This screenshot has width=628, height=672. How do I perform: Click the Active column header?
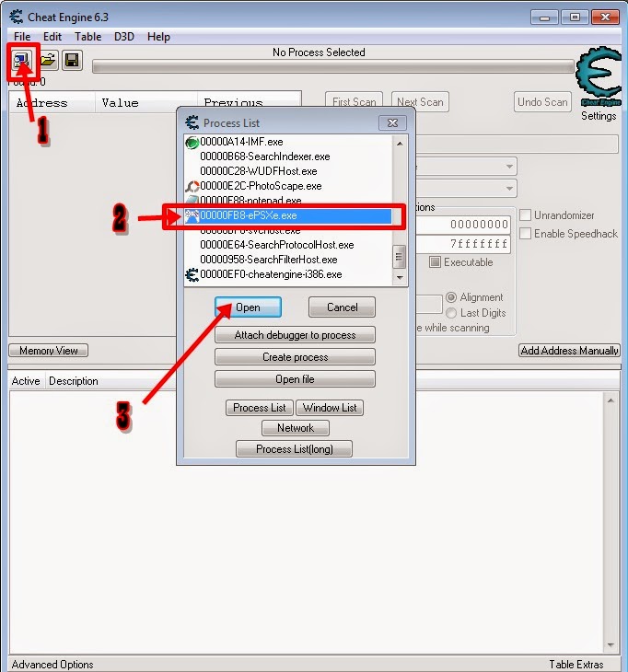point(26,381)
